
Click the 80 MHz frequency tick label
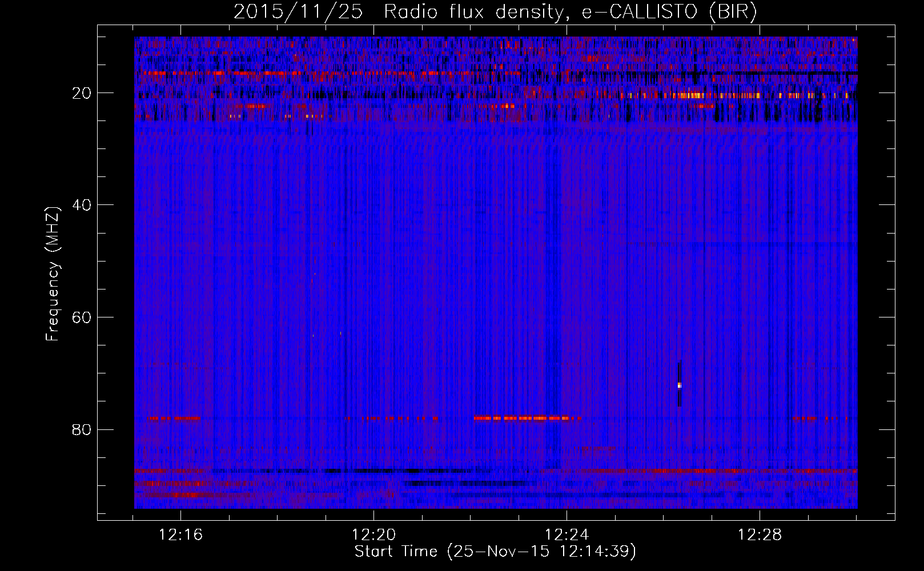click(82, 429)
